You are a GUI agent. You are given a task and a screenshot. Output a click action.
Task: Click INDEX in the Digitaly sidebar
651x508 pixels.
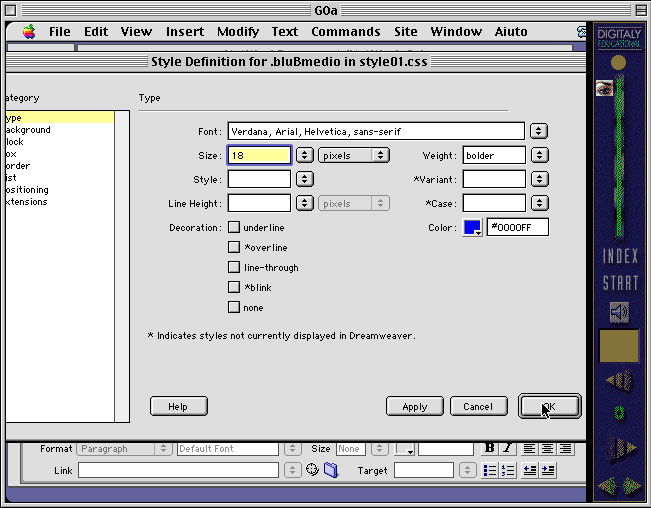[620, 256]
